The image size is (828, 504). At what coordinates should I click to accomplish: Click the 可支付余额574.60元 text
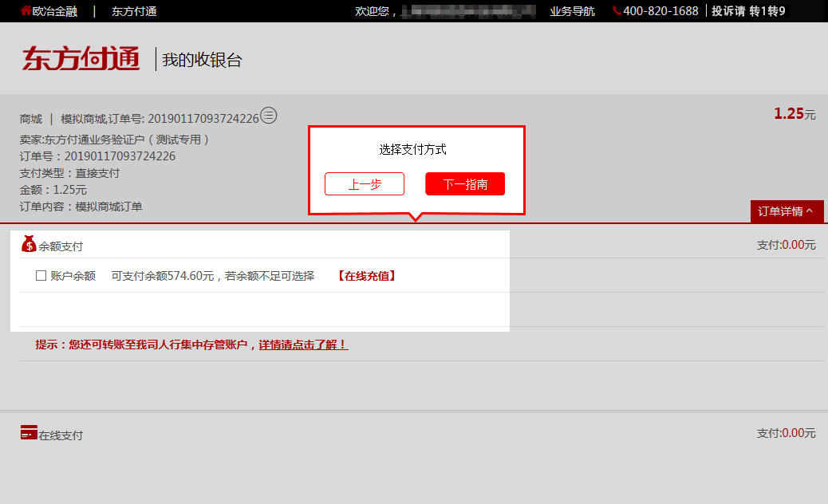pos(163,276)
